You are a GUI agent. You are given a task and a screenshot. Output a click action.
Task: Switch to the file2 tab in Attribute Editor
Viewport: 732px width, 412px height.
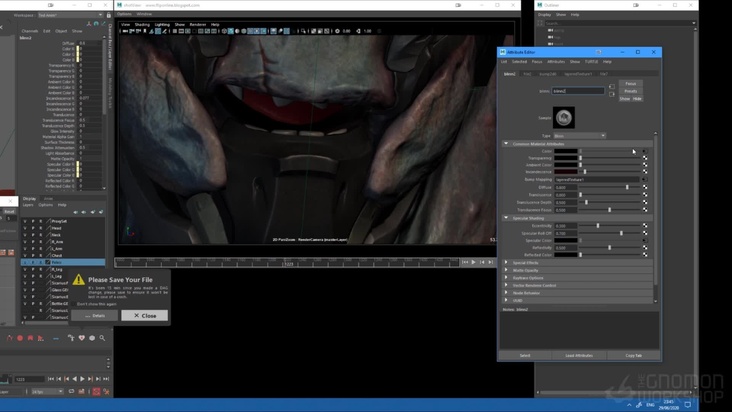tap(527, 74)
